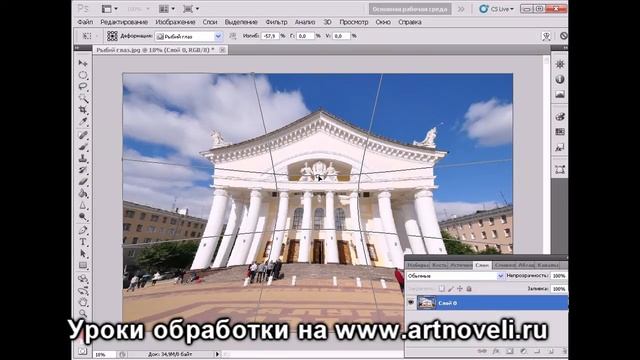The image size is (640, 360).
Task: Select the Eyedropper tool
Action: (x=83, y=122)
